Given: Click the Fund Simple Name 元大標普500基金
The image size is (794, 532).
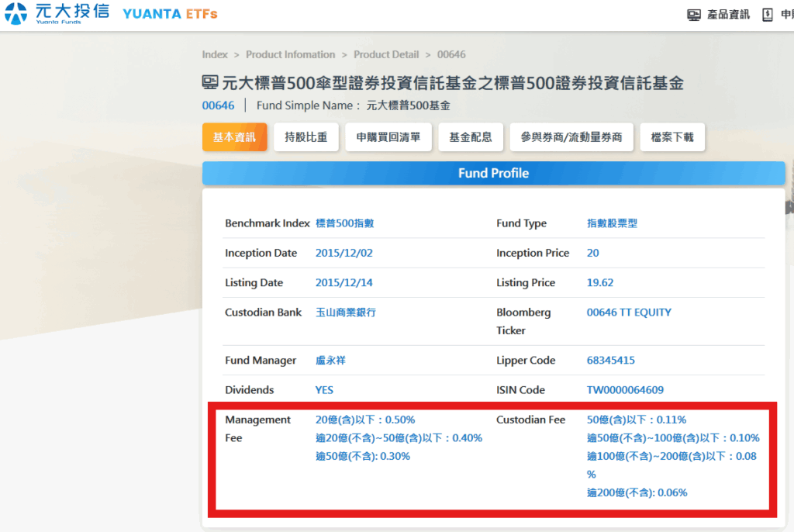Looking at the screenshot, I should point(408,105).
